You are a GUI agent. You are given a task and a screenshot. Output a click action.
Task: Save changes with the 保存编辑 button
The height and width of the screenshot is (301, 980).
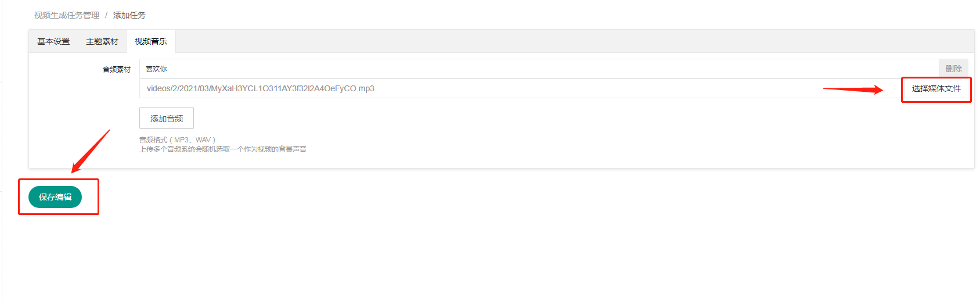[x=55, y=197]
